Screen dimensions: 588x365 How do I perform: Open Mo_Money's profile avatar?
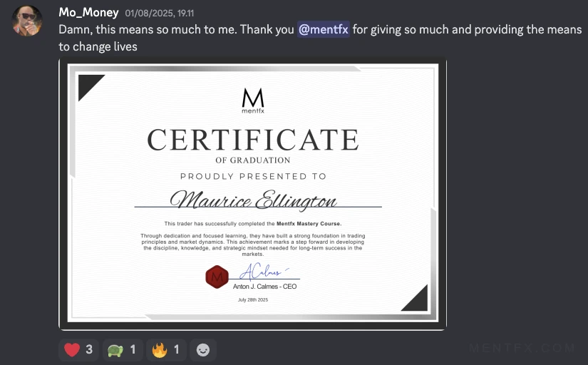tap(26, 21)
